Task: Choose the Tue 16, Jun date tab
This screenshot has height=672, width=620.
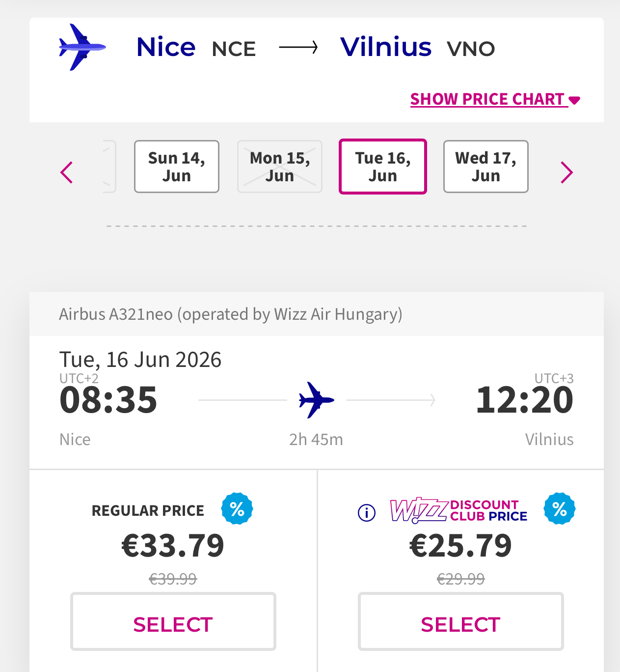Action: pos(382,167)
